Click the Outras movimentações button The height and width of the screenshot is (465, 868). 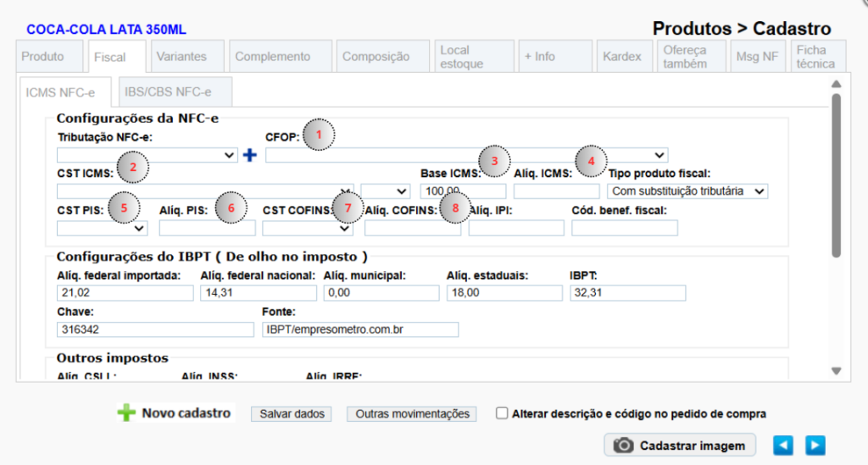click(412, 413)
